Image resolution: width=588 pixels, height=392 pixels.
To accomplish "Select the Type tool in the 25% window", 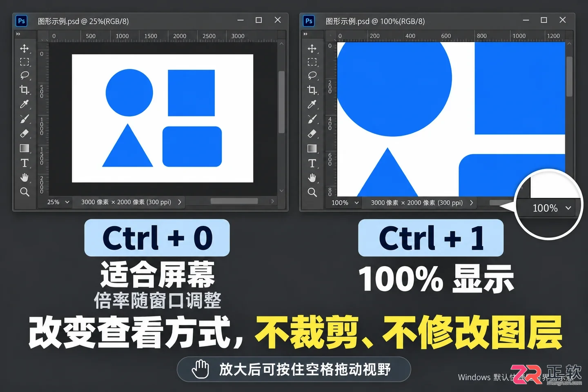I will click(24, 163).
